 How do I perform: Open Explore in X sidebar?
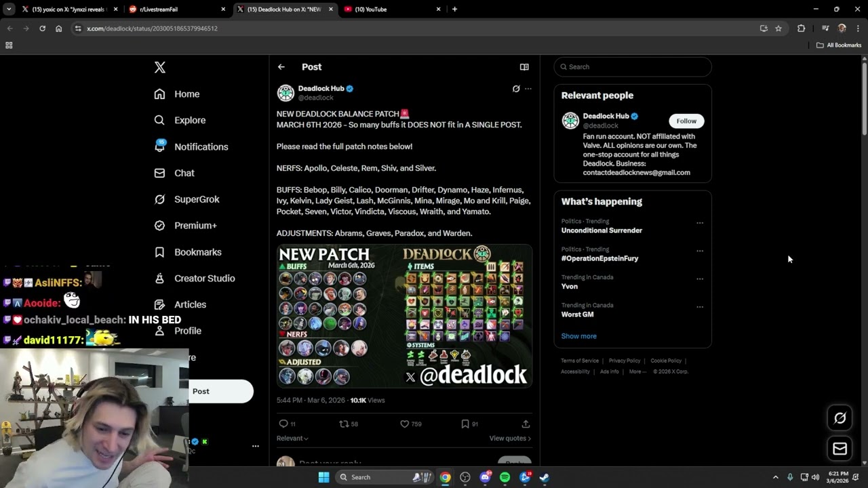180,121
